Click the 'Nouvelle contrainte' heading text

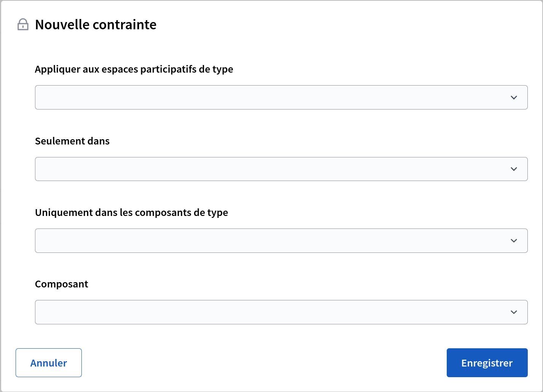pyautogui.click(x=96, y=25)
